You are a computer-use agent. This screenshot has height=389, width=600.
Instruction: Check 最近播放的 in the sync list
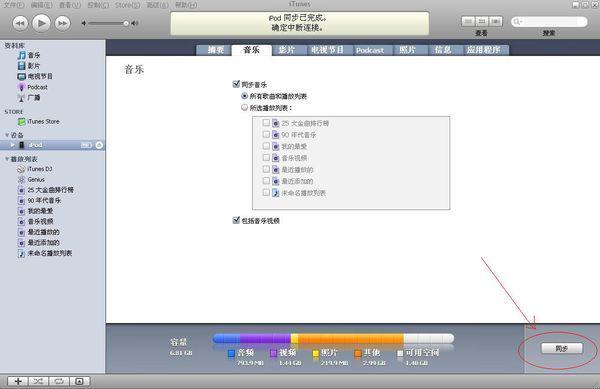(x=266, y=169)
